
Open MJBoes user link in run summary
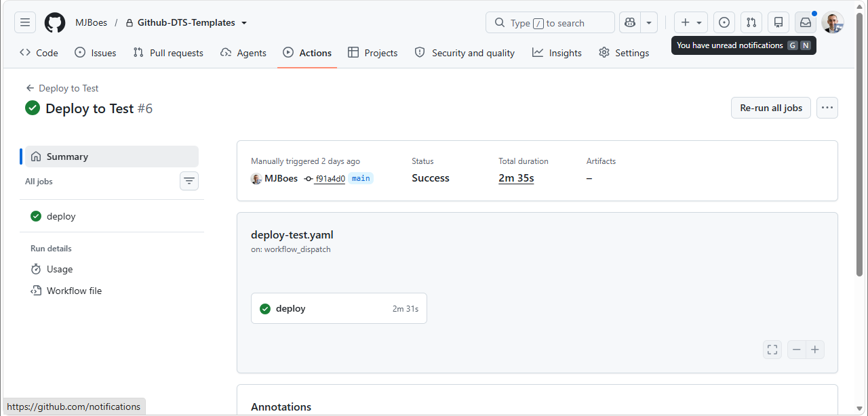(x=281, y=178)
